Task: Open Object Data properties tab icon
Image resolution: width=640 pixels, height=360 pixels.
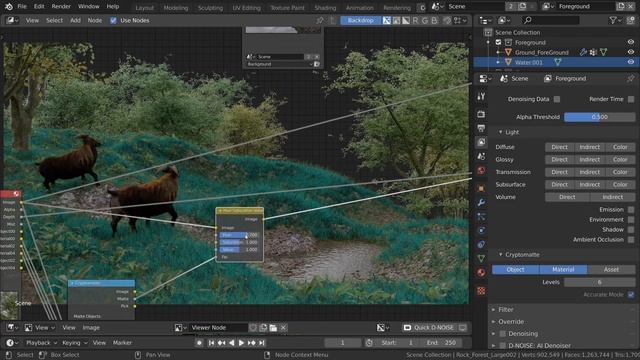Action: [481, 258]
